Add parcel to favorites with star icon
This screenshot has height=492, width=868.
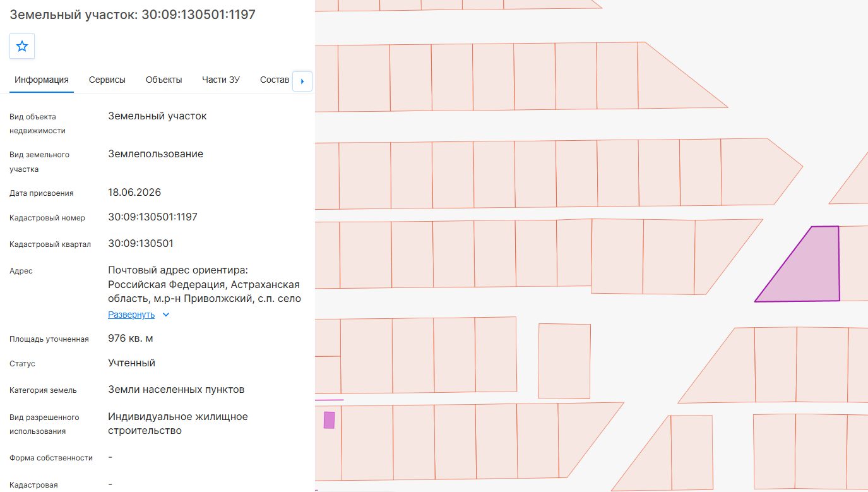point(22,46)
